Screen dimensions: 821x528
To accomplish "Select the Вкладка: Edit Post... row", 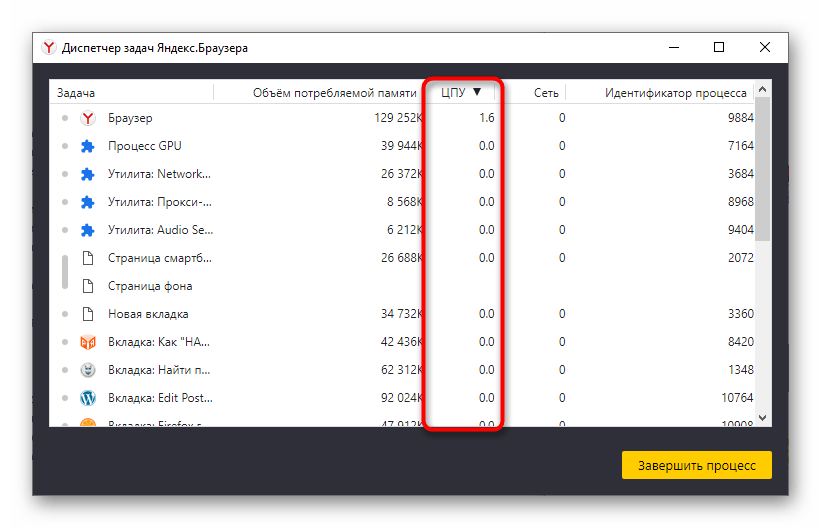I will point(402,398).
